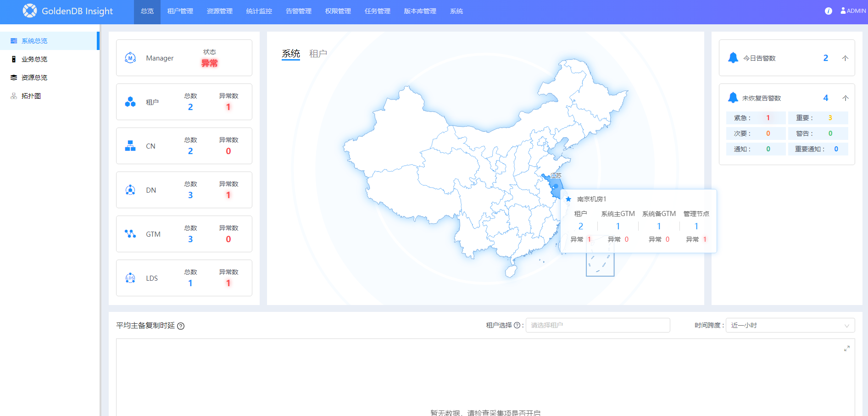Image resolution: width=868 pixels, height=416 pixels.
Task: Click the 业务总览 sidebar icon
Action: (x=14, y=59)
